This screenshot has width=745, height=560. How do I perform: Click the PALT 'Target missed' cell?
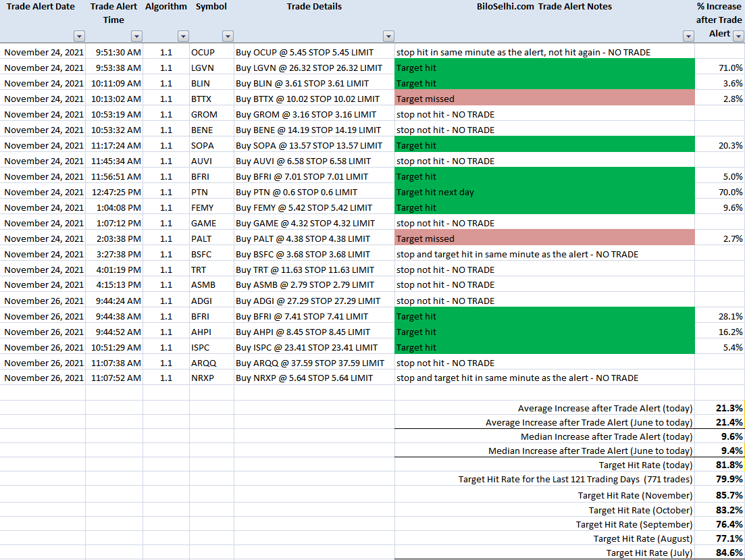pyautogui.click(x=544, y=238)
